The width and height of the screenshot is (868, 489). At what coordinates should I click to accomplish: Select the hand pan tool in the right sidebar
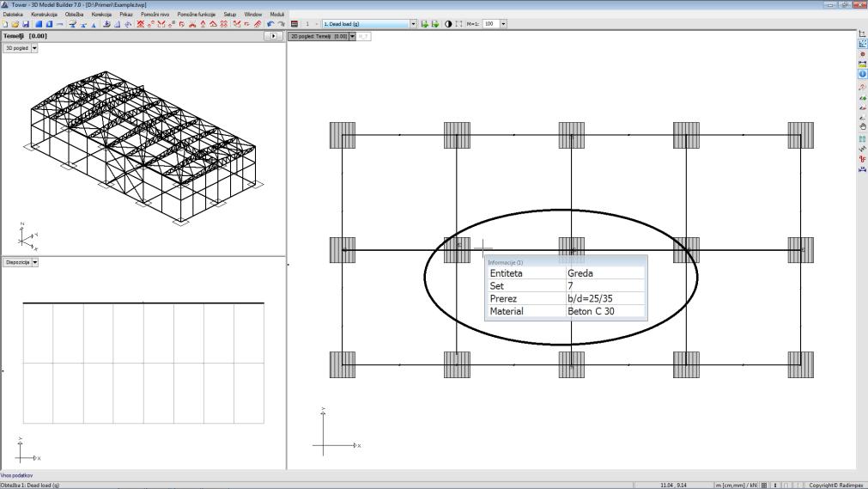pyautogui.click(x=862, y=127)
